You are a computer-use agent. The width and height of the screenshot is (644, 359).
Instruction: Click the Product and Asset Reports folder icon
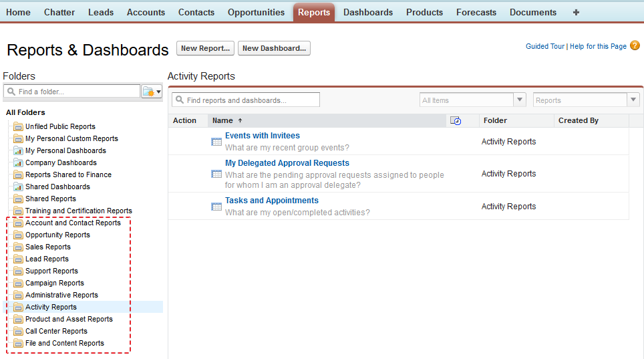[18, 319]
